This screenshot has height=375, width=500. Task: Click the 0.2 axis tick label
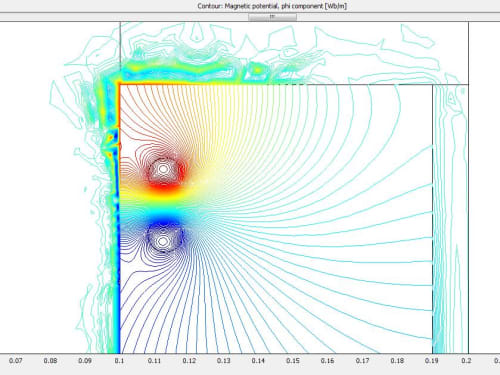[x=466, y=361]
